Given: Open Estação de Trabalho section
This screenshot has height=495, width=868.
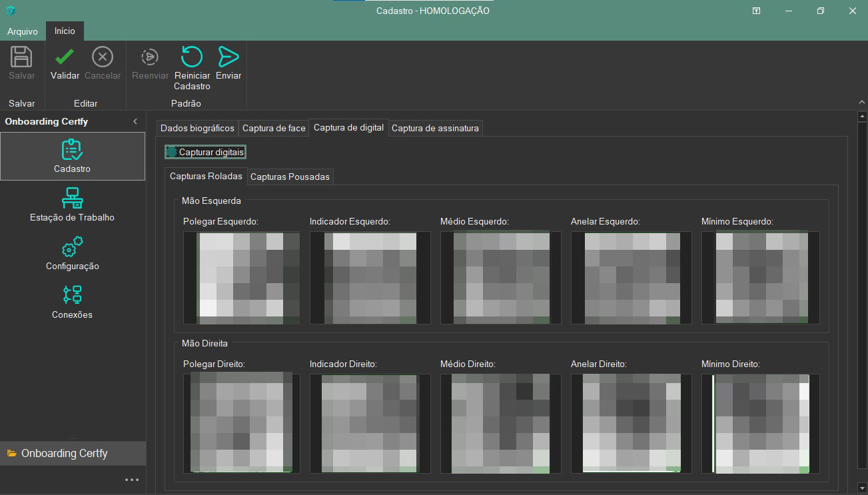Looking at the screenshot, I should pos(72,205).
